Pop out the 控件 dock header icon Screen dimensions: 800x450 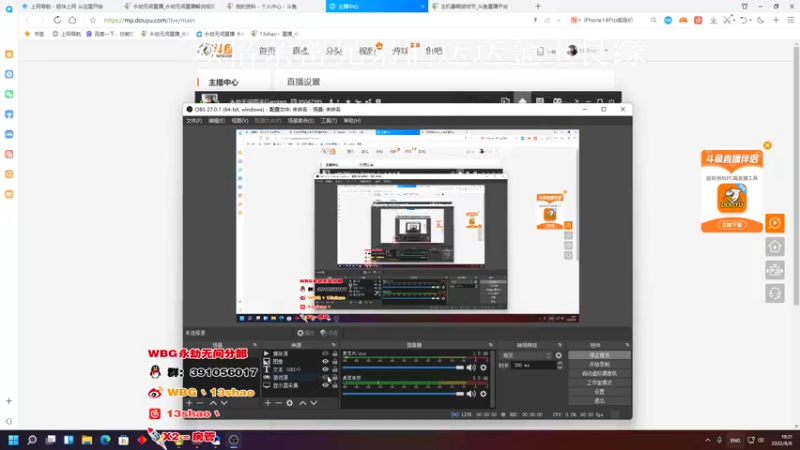627,345
